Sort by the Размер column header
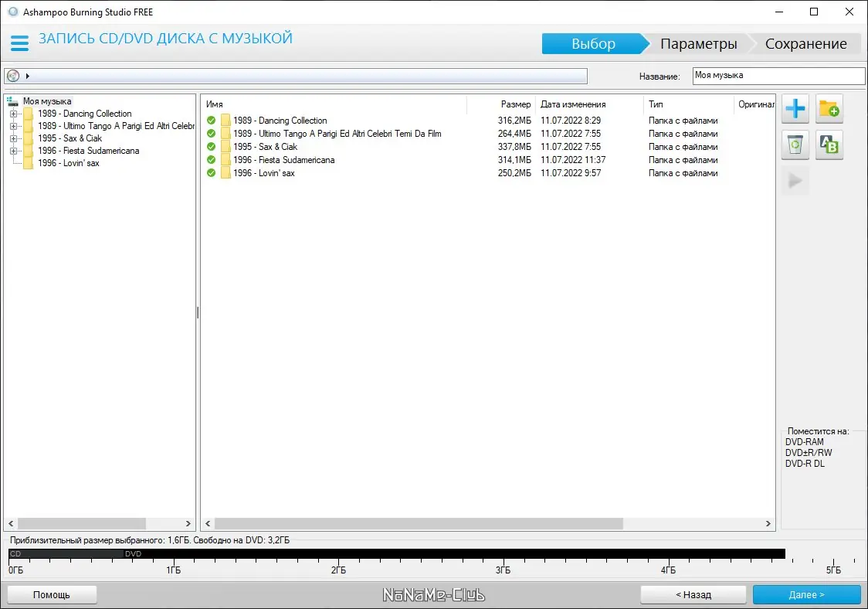 (501, 104)
